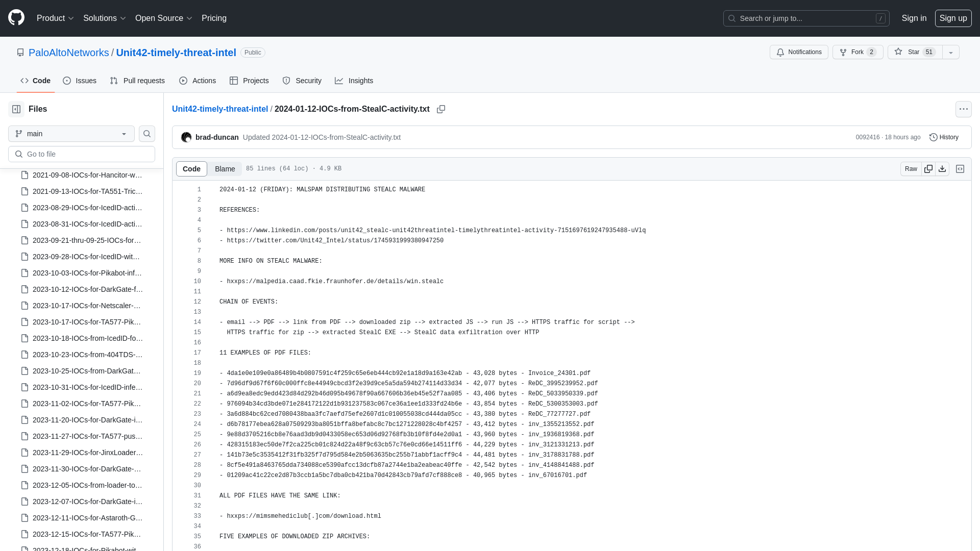Screen dimensions: 980x551
Task: Click the Raw file view button
Action: pos(911,169)
